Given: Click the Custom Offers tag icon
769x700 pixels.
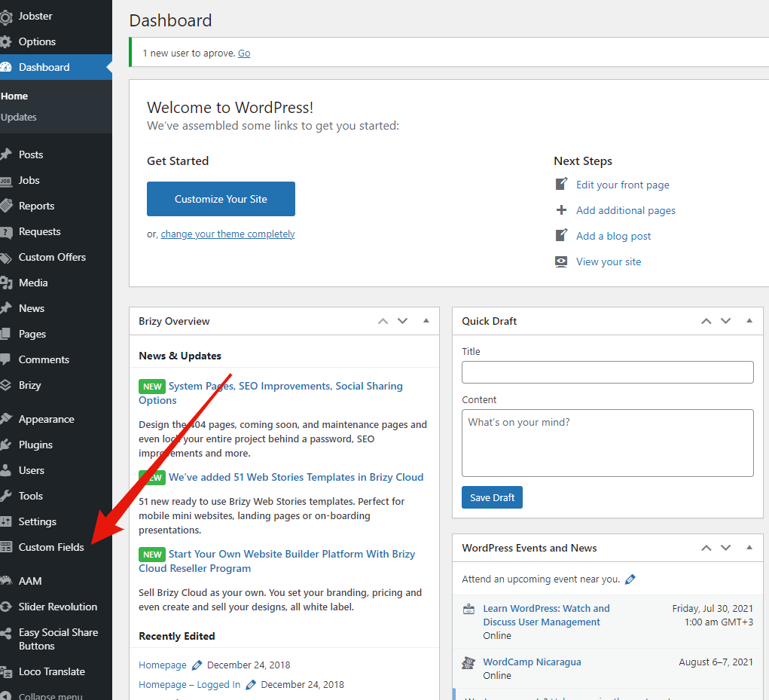Looking at the screenshot, I should pos(5,258).
